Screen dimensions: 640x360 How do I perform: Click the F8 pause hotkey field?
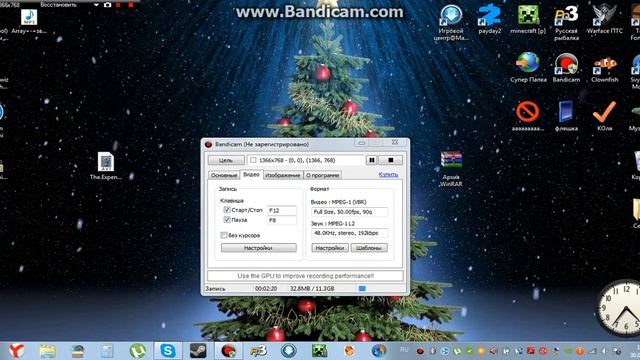[282, 220]
